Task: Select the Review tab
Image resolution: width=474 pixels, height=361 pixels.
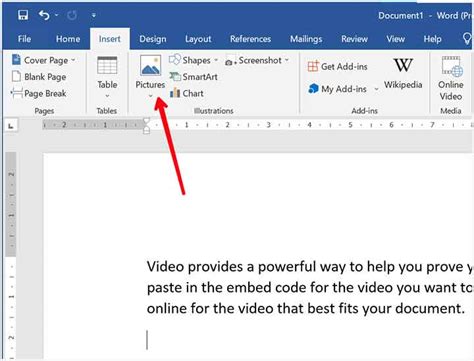Action: (x=354, y=39)
